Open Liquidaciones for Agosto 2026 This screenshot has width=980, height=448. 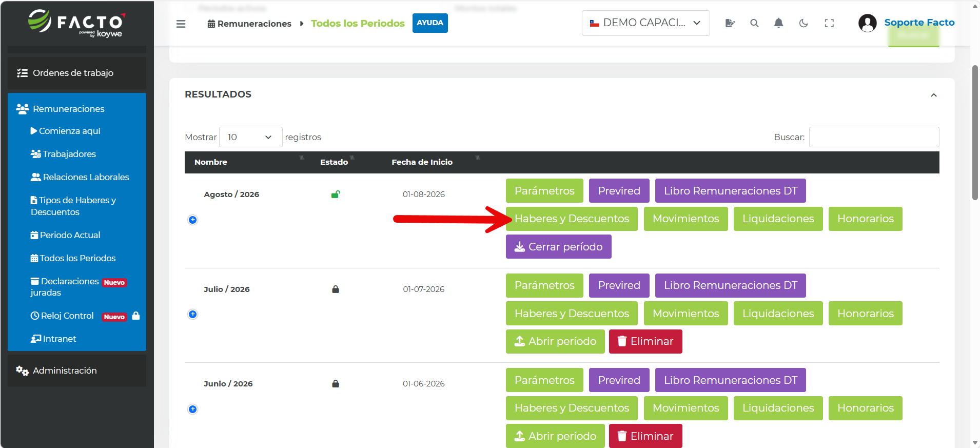(778, 219)
